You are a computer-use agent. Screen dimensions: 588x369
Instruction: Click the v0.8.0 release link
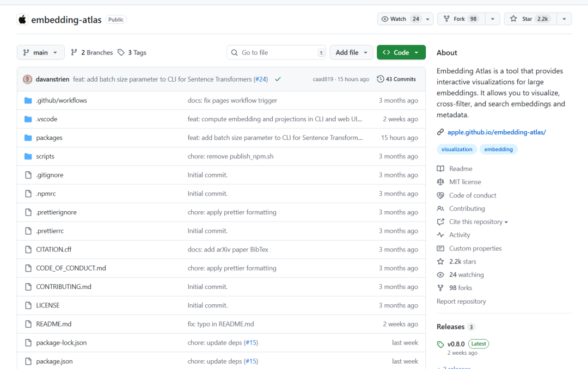[x=455, y=343]
